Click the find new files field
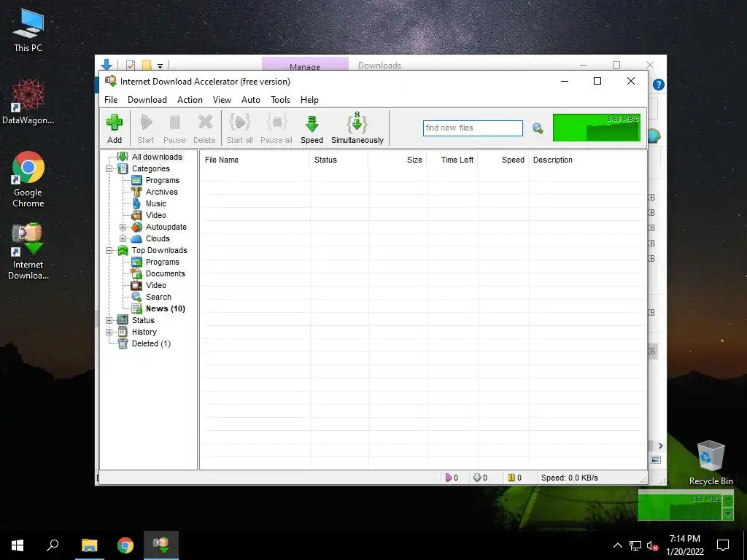 (x=473, y=128)
